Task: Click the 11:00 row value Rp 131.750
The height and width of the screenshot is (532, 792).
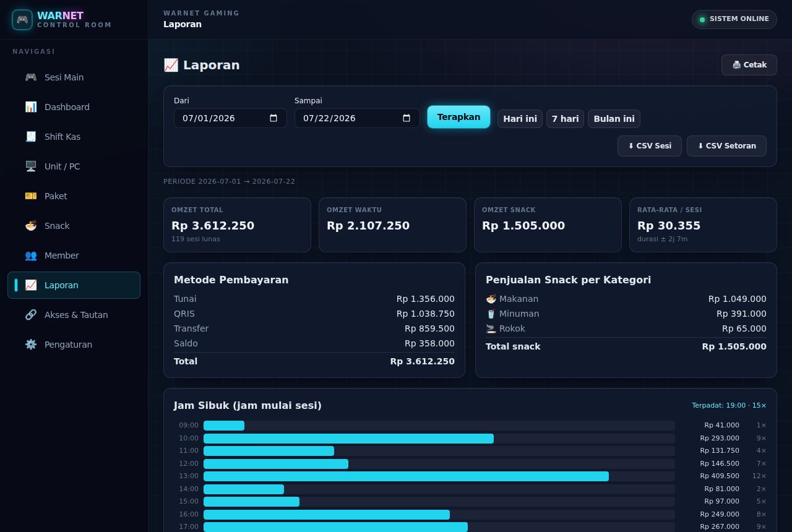Action: pyautogui.click(x=720, y=451)
